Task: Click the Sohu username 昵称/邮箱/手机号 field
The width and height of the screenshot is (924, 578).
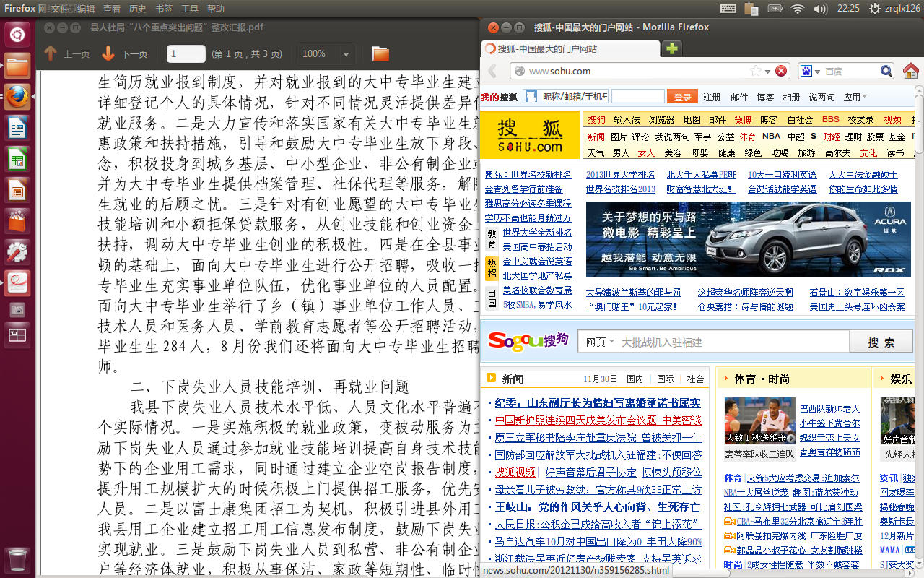Action: click(x=565, y=96)
